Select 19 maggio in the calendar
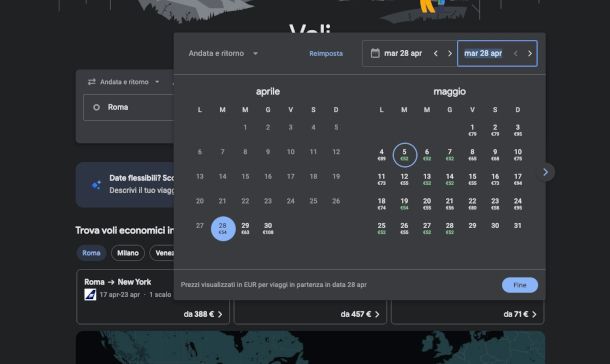Viewport: 610px width, 364px height. coord(405,203)
